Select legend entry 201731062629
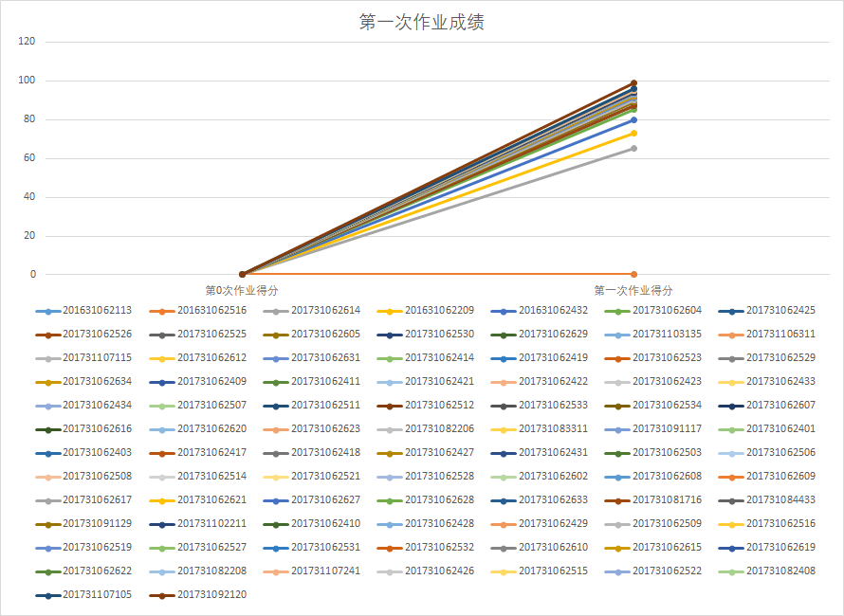Screen dimensions: 844x616 pos(540,335)
